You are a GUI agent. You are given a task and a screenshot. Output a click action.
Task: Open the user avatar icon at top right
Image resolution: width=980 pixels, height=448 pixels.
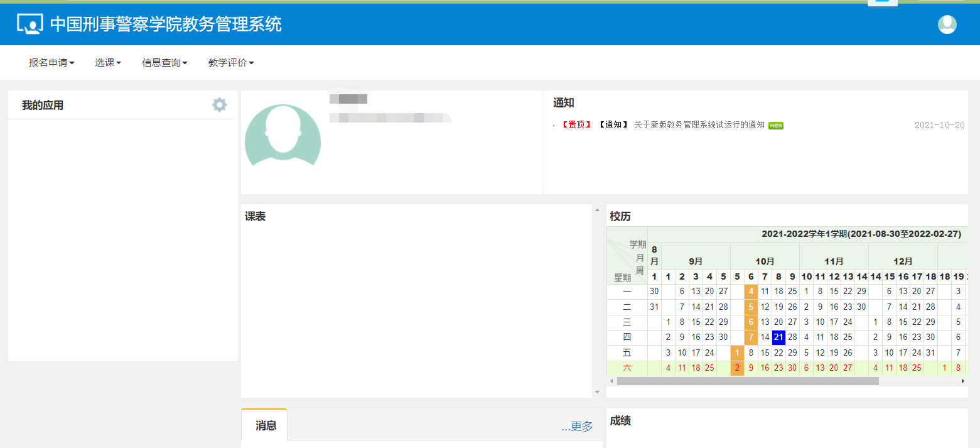coord(947,25)
